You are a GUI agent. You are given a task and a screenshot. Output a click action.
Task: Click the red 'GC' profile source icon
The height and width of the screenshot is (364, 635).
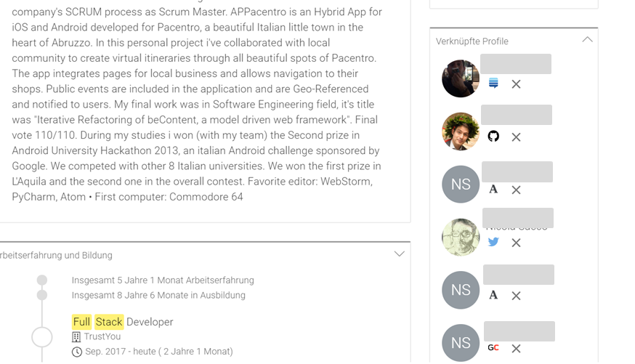coord(493,348)
